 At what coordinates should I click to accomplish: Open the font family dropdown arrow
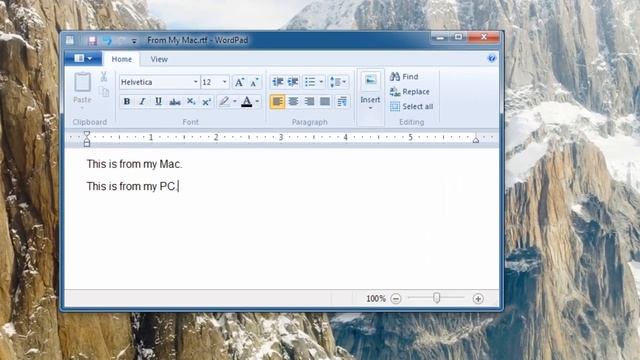click(x=196, y=82)
